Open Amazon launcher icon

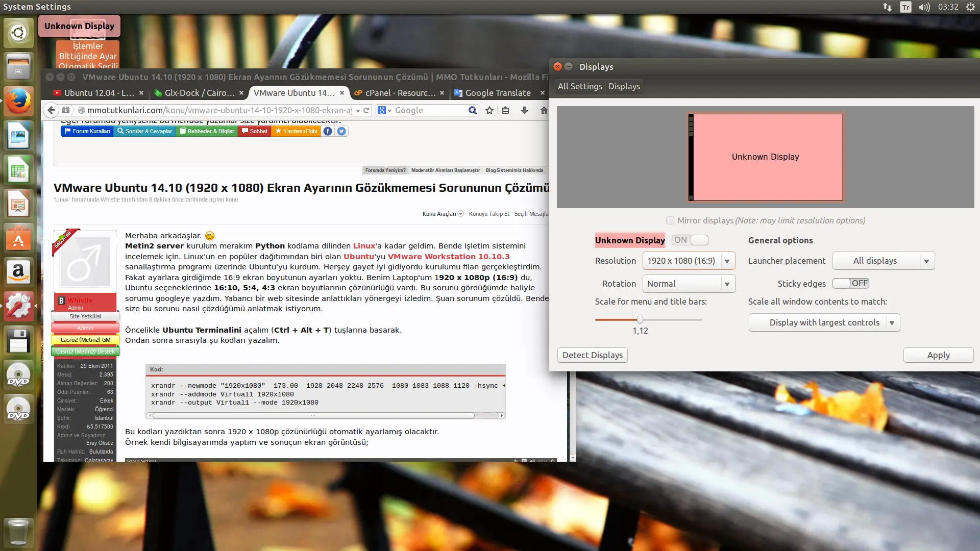pos(18,272)
